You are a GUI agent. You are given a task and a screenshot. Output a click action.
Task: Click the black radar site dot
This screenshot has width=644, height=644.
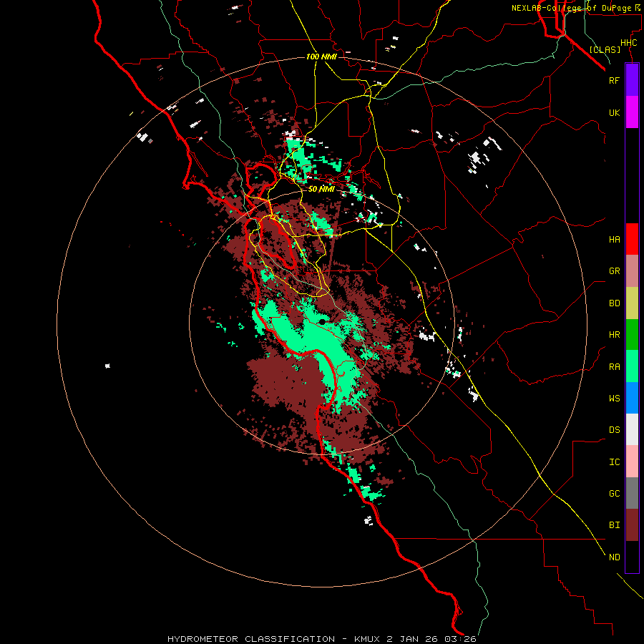(x=323, y=321)
